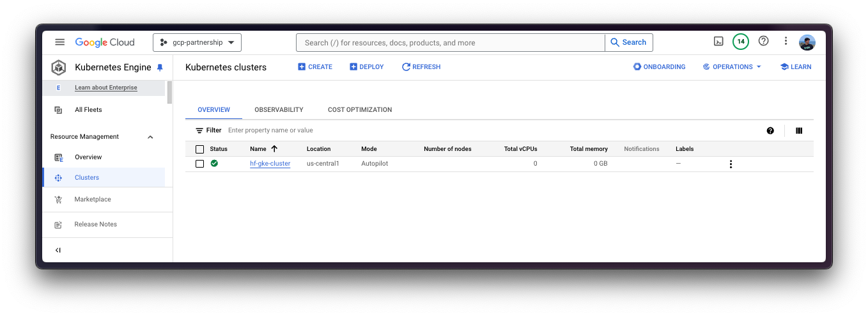Open the hamburger navigation menu

click(59, 42)
